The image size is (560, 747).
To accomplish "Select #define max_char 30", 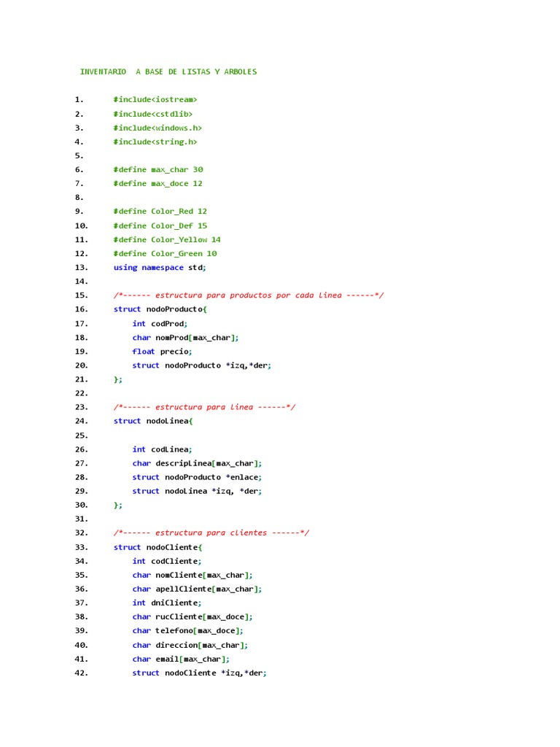I will pos(158,169).
